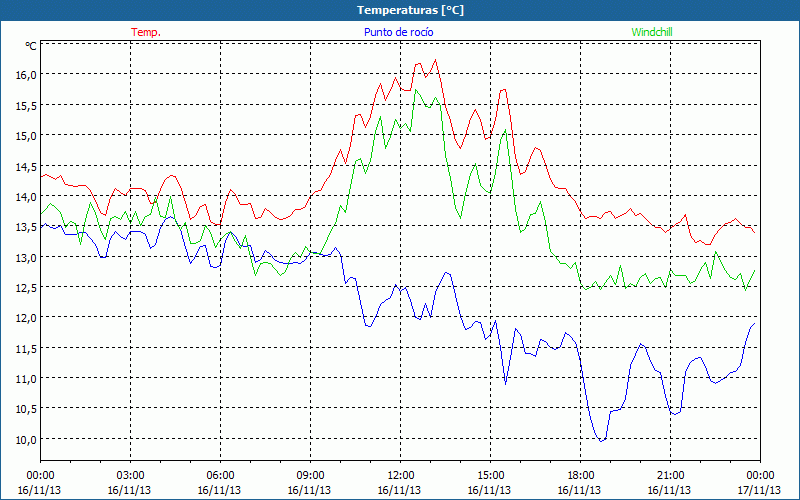The height and width of the screenshot is (500, 800).
Task: Click the 18:00 time axis label
Action: 581,476
